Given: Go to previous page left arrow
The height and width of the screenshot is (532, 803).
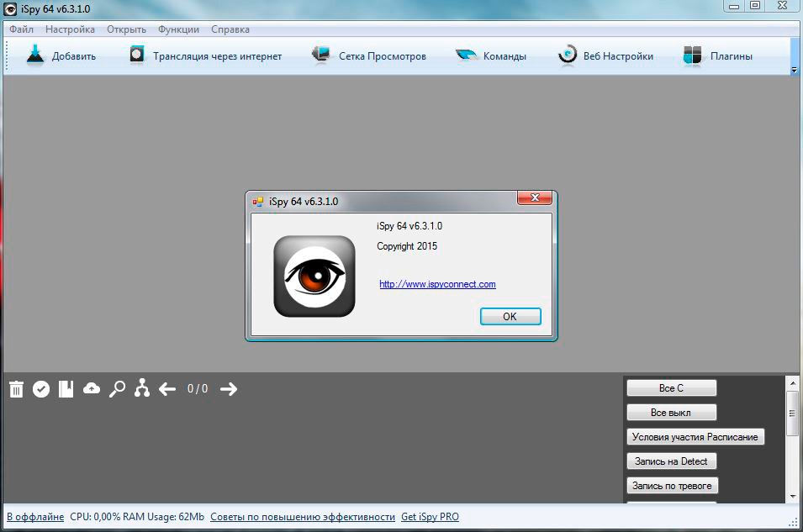Looking at the screenshot, I should coord(167,389).
